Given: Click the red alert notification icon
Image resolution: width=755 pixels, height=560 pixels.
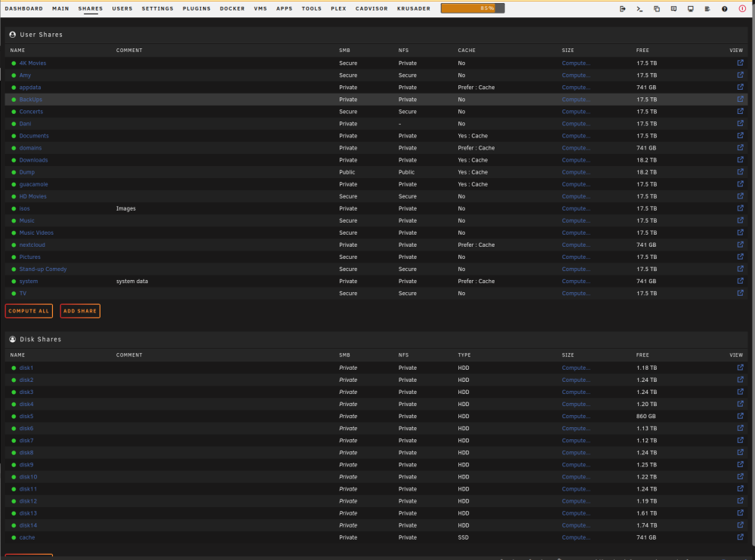Looking at the screenshot, I should tap(742, 8).
